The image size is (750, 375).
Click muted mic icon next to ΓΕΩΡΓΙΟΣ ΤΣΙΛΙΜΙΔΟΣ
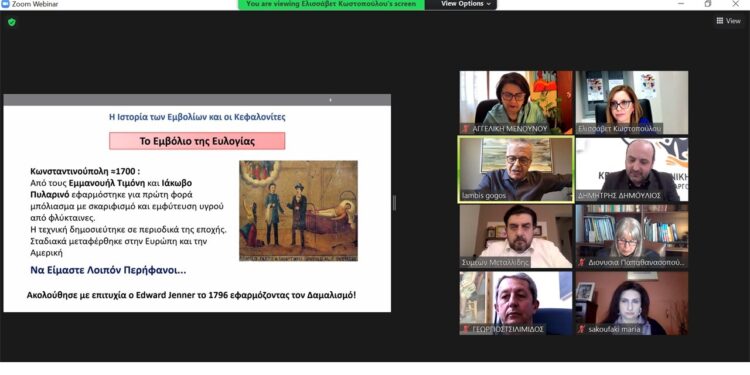(x=465, y=329)
